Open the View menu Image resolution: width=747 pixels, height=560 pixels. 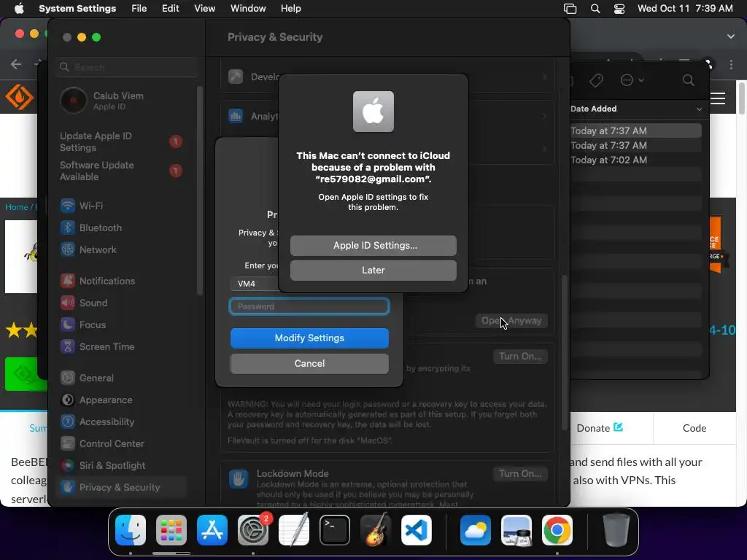(x=204, y=9)
